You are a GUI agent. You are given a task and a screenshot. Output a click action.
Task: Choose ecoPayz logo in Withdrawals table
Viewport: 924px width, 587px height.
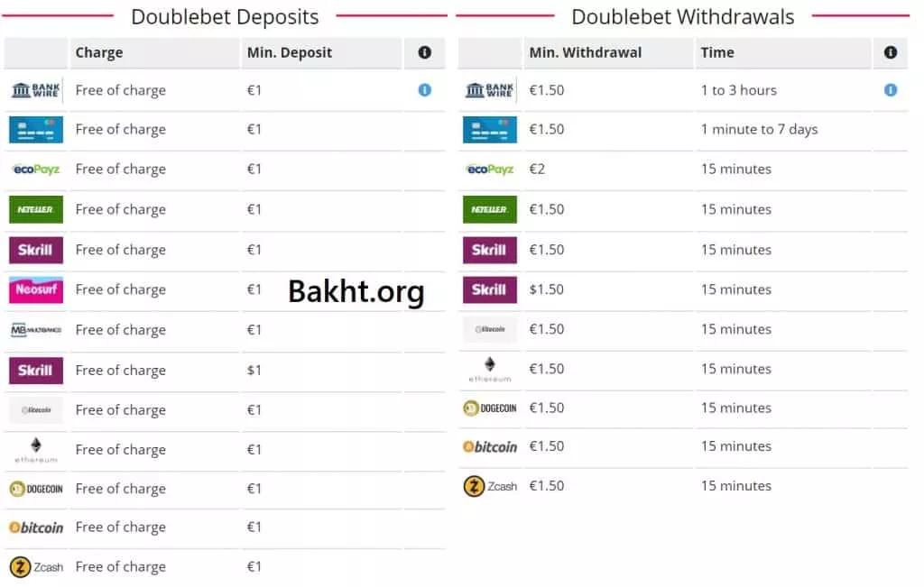pos(490,170)
